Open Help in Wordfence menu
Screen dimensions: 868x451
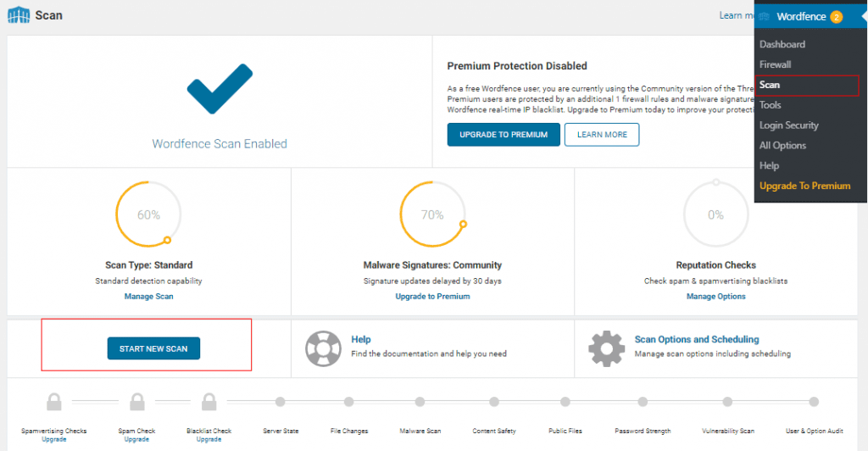pos(769,165)
